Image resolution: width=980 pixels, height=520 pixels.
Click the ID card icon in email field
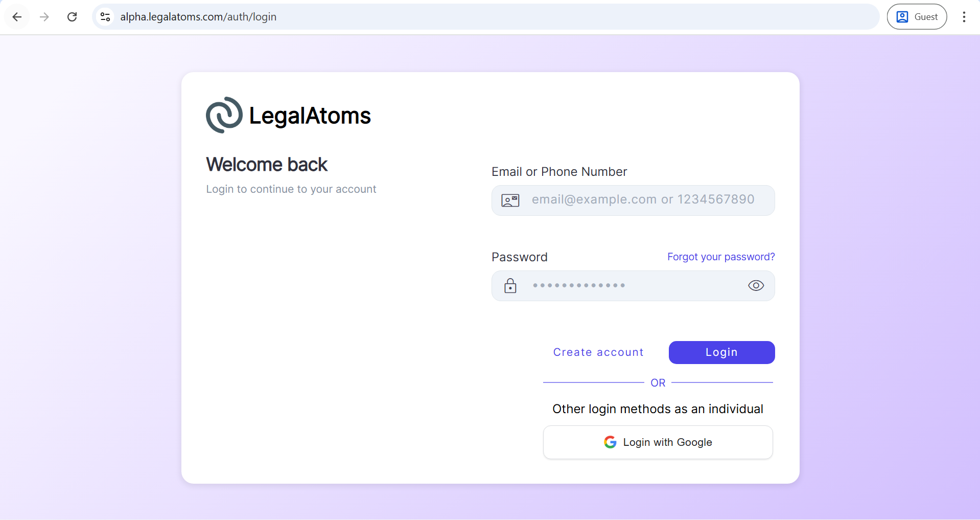point(510,200)
